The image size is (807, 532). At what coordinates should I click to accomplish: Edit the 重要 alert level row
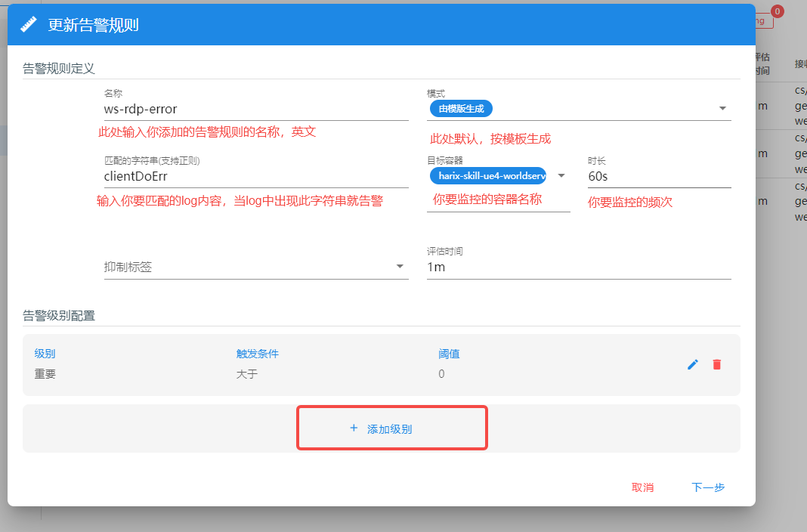pyautogui.click(x=693, y=365)
